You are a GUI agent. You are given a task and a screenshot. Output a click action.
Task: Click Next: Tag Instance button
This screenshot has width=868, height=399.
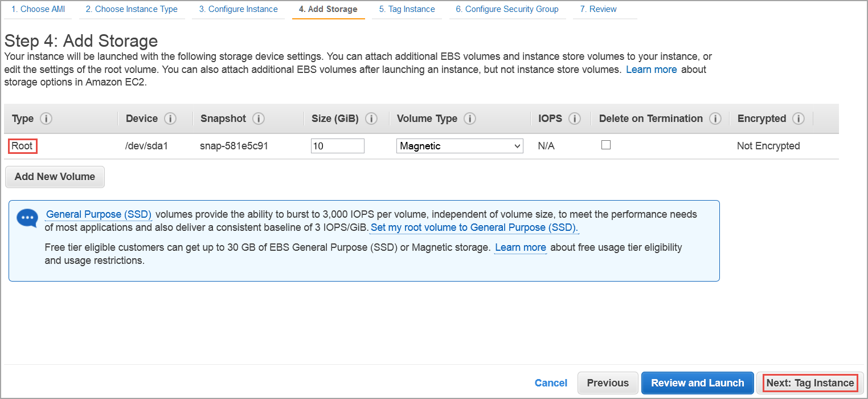(x=810, y=383)
